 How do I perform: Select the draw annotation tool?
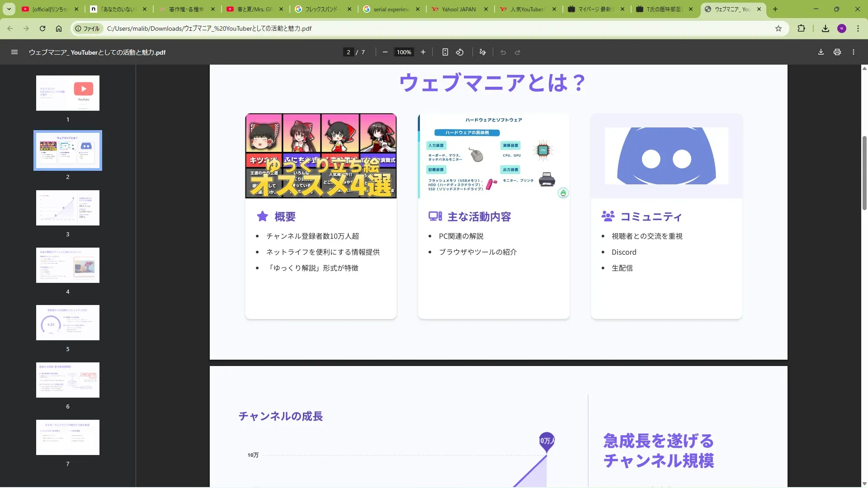482,52
